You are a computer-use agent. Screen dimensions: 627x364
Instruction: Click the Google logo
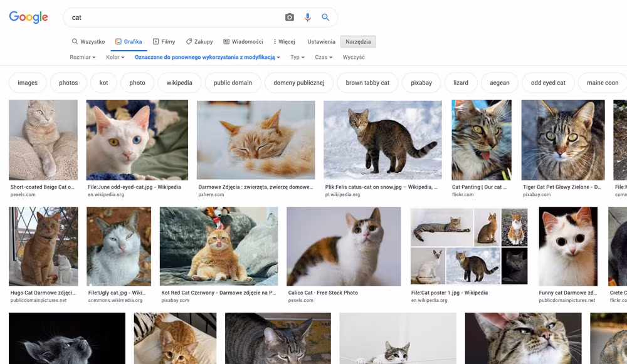28,17
